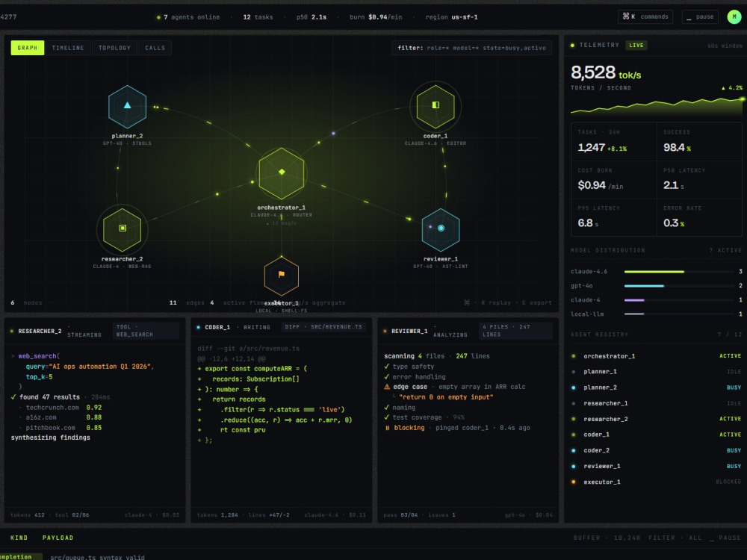Click the FILTER ALL log control

(x=675, y=538)
